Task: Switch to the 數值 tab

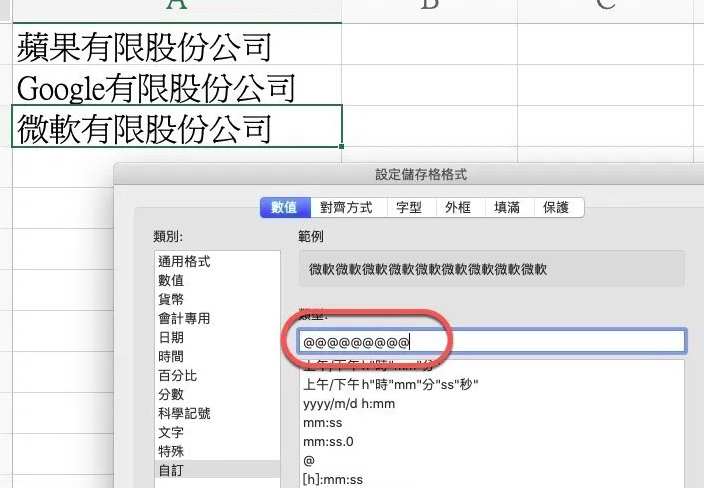Action: click(x=285, y=207)
